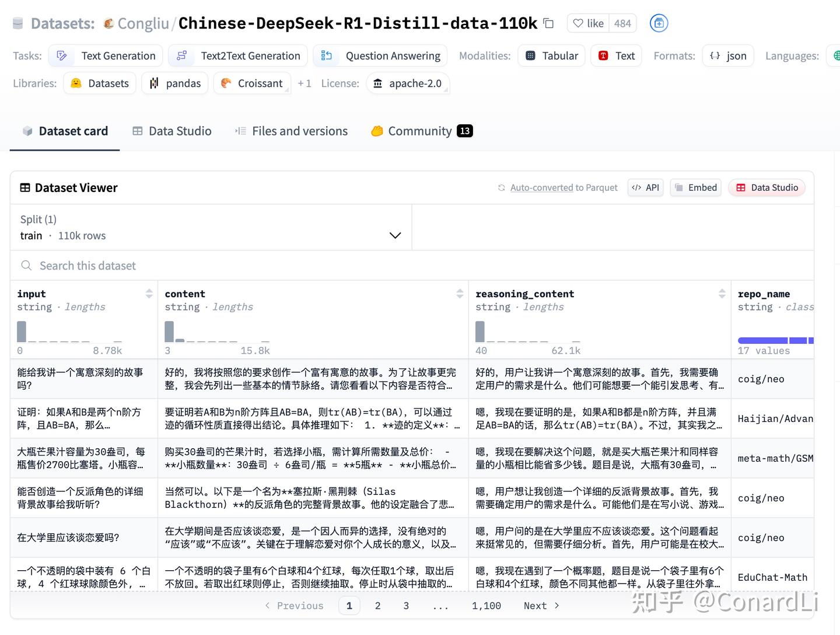Click the repo_name class distribution bar
Screen dimensions: 840x635
[x=776, y=340]
